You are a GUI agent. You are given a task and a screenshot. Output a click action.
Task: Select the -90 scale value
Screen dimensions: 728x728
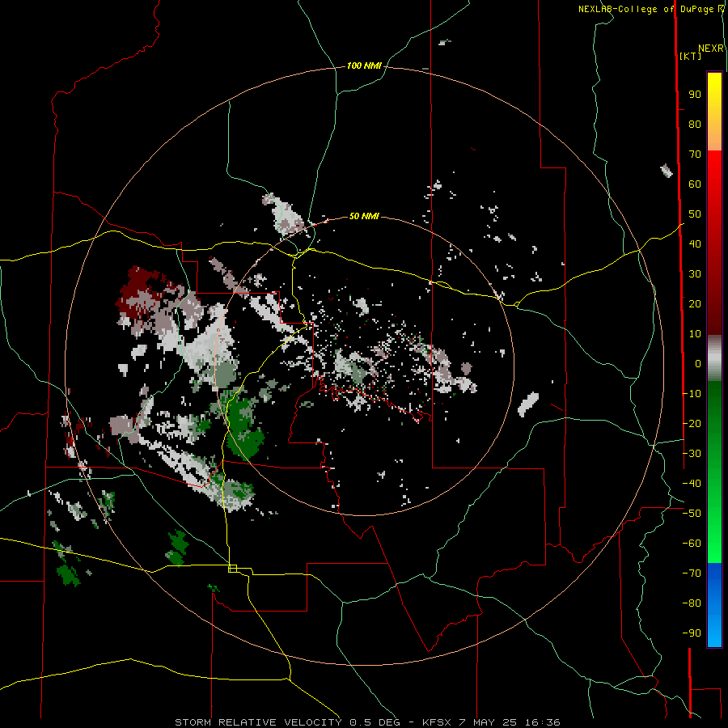[x=692, y=633]
